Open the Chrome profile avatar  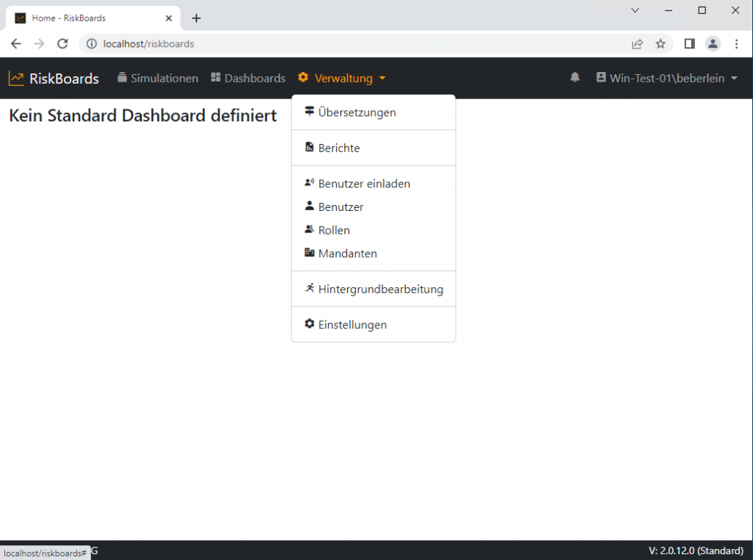713,43
